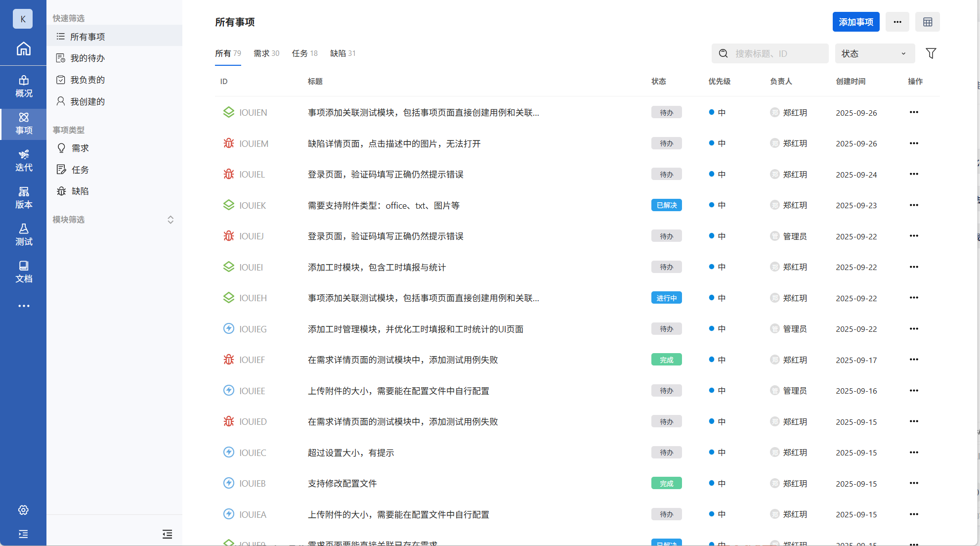Image resolution: width=980 pixels, height=546 pixels.
Task: Click the filter funnel icon
Action: pos(931,53)
